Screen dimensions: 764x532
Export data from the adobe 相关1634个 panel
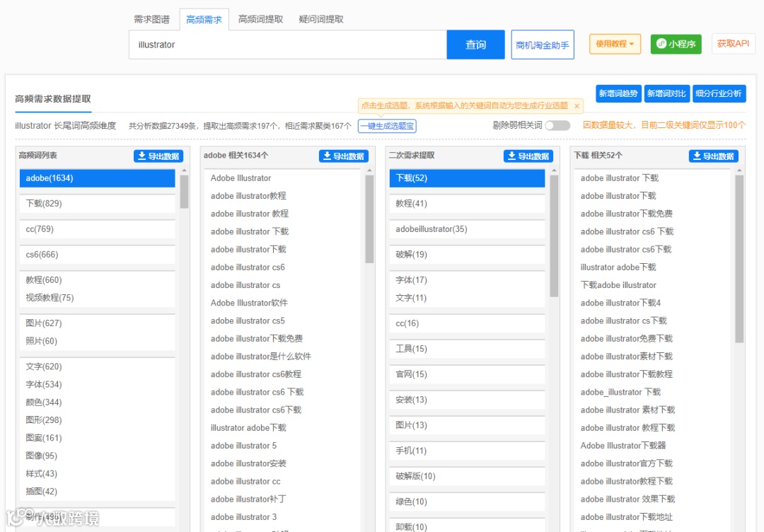pos(344,156)
